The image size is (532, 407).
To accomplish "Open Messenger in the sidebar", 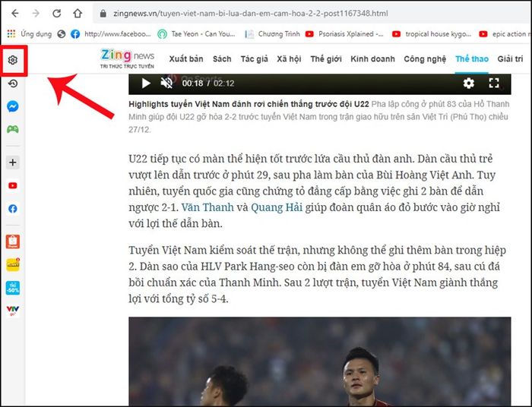I will [13, 106].
